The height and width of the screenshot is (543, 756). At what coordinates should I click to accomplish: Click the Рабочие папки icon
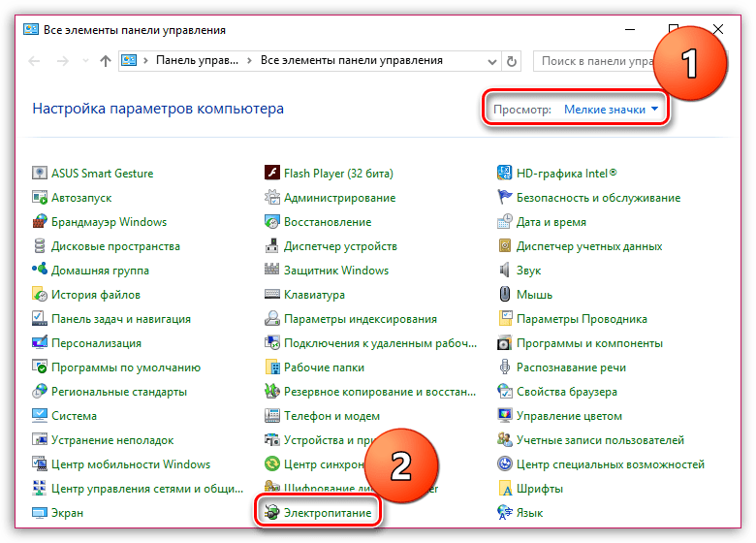(x=272, y=367)
